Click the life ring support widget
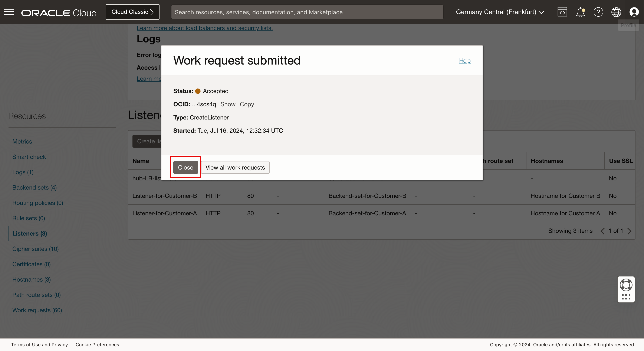 (626, 285)
